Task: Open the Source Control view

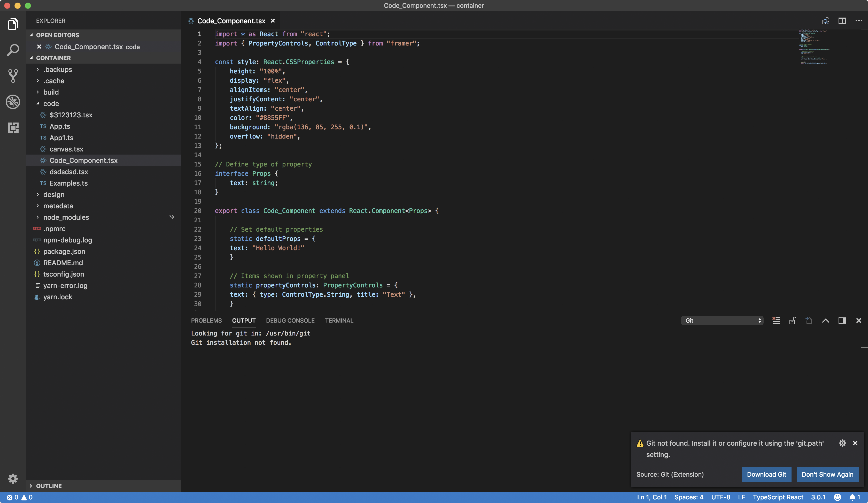Action: point(13,76)
